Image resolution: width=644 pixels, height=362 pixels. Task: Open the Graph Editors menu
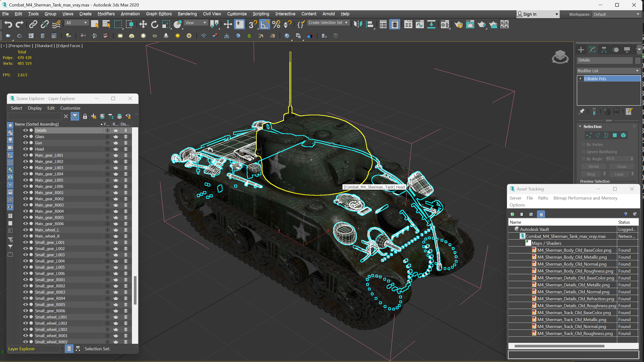point(159,14)
